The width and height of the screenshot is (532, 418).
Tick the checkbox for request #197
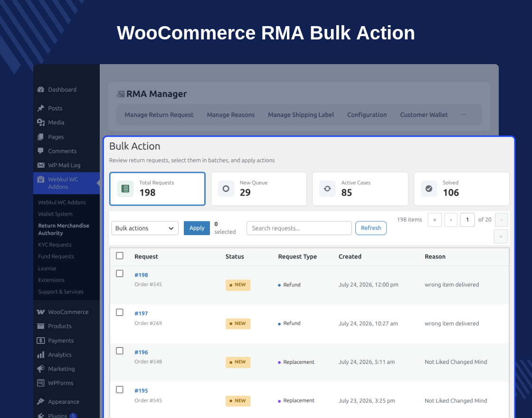120,312
